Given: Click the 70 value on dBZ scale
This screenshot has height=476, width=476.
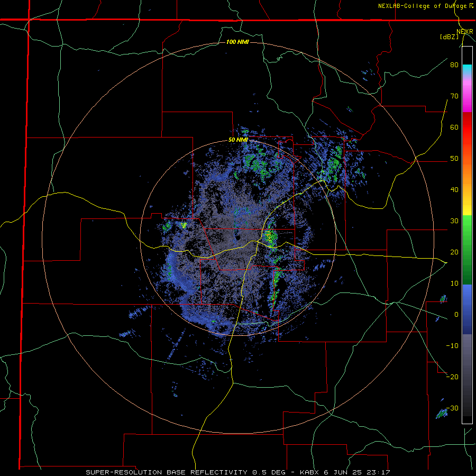Looking at the screenshot, I should click(x=454, y=96).
